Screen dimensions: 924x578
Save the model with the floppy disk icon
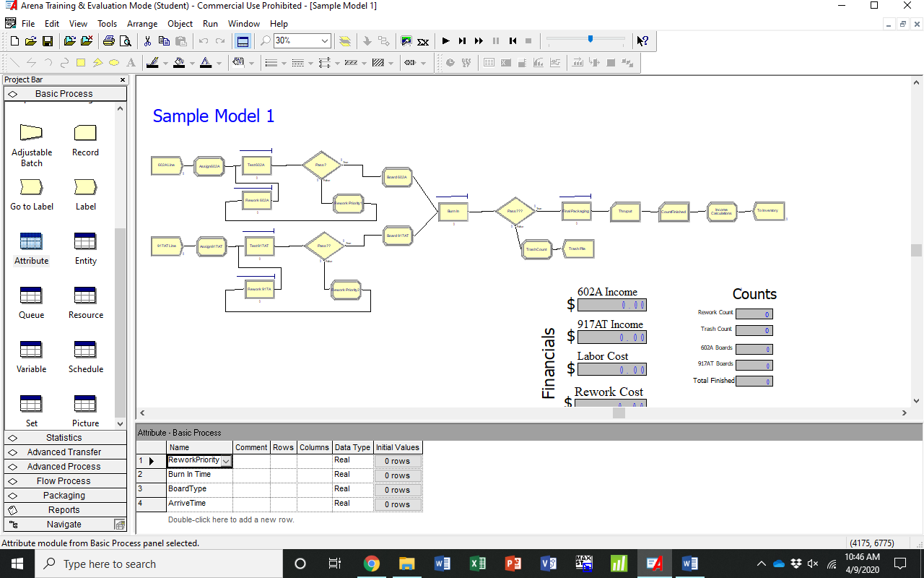[x=48, y=41]
